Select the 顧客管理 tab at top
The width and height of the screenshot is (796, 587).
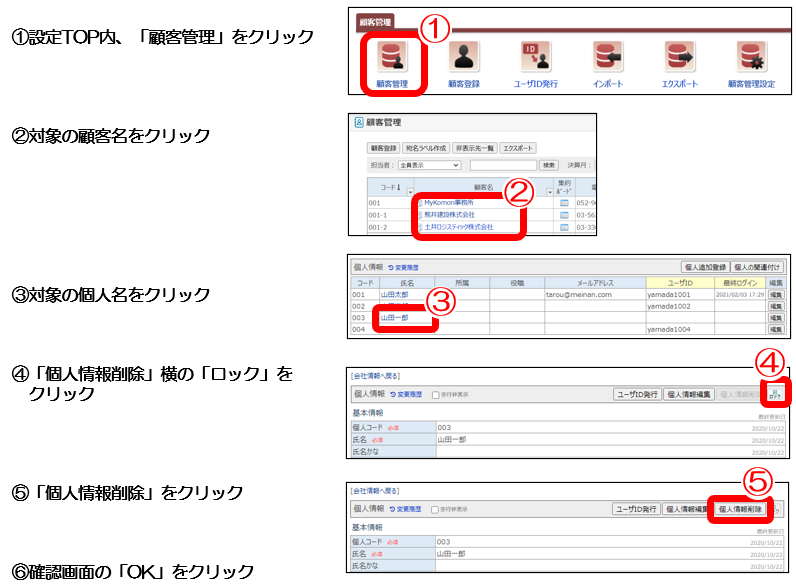pos(376,20)
